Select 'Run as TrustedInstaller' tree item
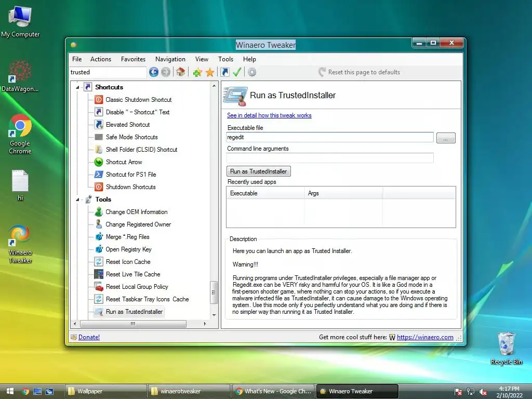The image size is (532, 399). [x=134, y=312]
